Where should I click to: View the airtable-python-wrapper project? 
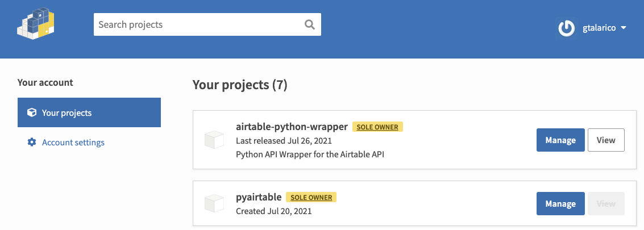click(606, 140)
